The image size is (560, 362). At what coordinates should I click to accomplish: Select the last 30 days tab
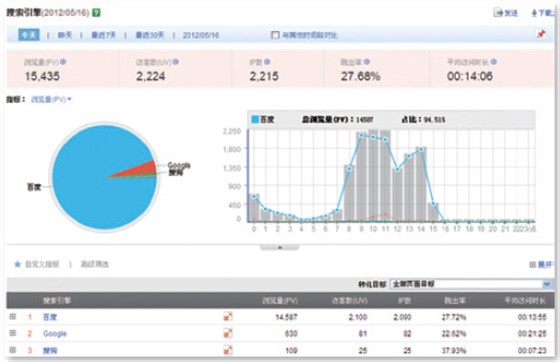click(150, 35)
